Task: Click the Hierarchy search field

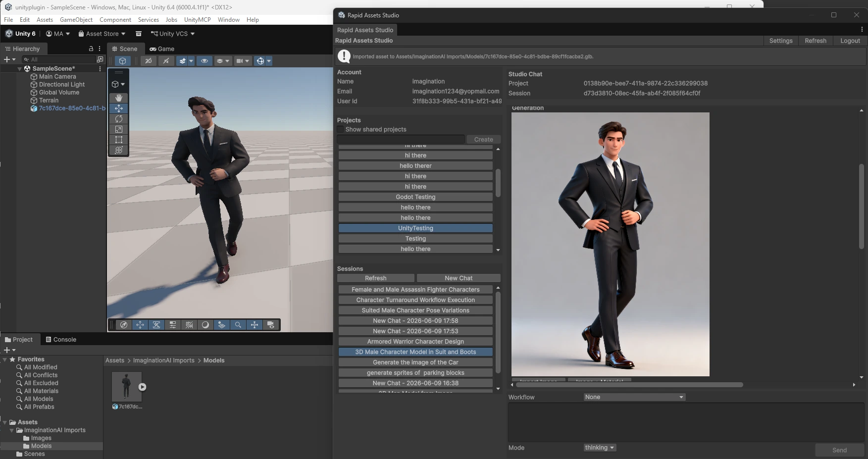Action: point(59,59)
